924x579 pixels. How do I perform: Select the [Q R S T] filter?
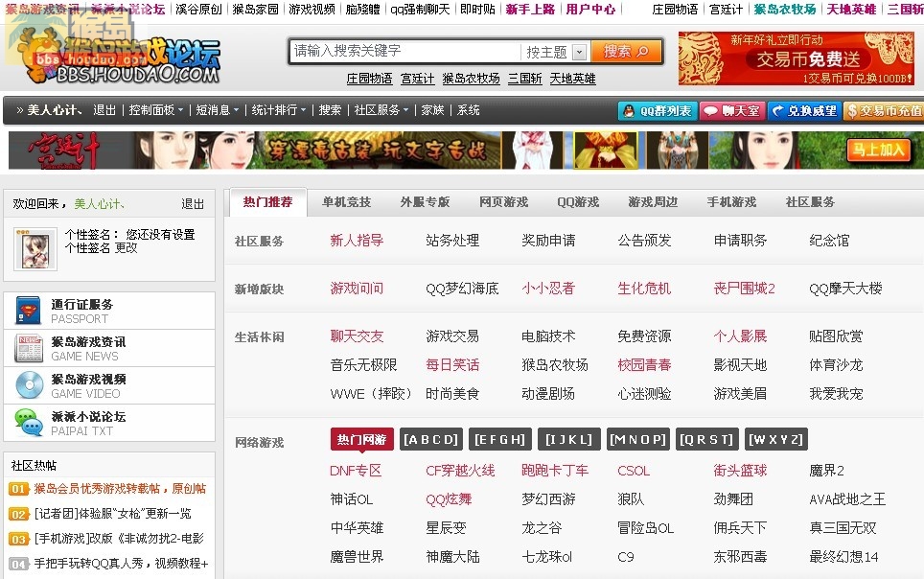706,439
